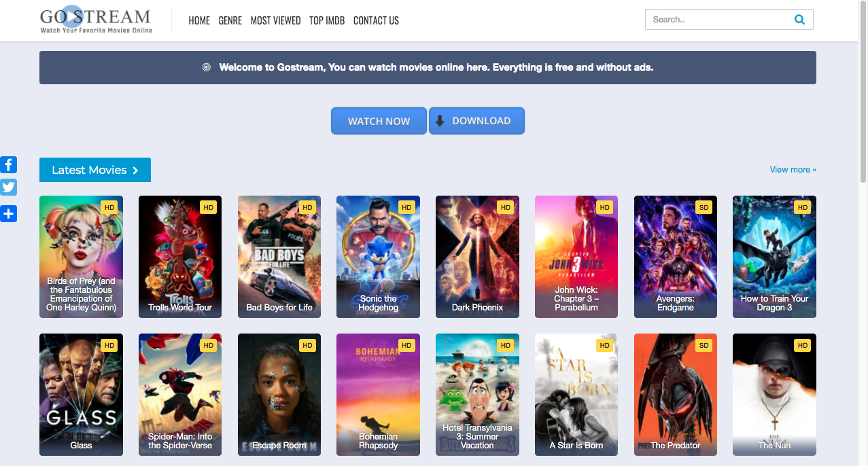Click SD badge on The Predator poster
Viewport: 868px width, 466px height.
(704, 345)
